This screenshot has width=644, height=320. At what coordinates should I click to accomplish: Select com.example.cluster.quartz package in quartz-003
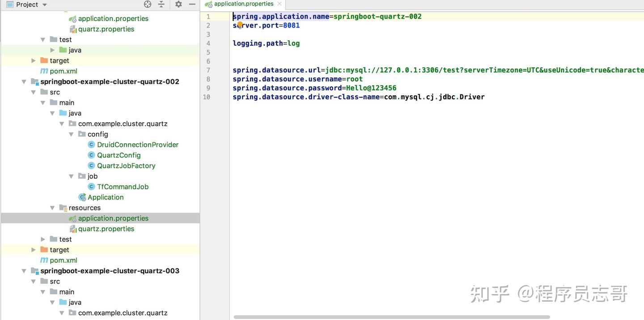point(123,313)
